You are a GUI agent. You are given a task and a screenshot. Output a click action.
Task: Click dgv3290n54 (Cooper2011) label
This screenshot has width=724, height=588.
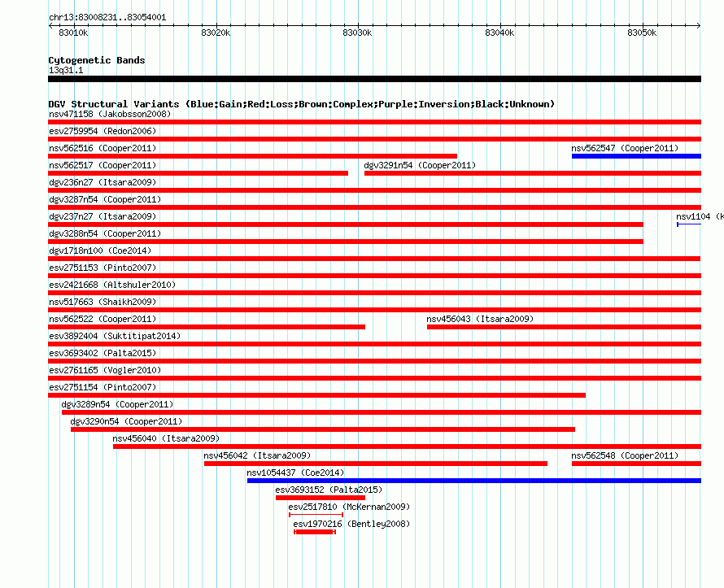pyautogui.click(x=127, y=421)
